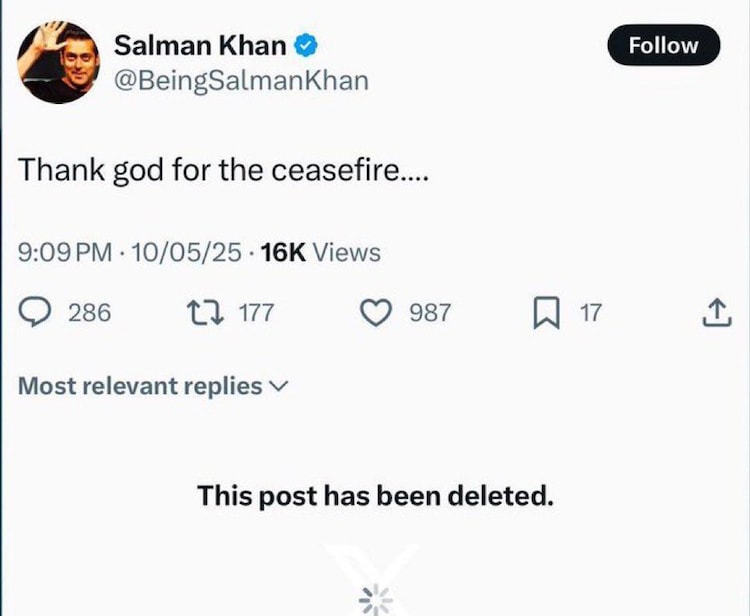Click the 16K Views count
750x616 pixels.
click(x=320, y=253)
